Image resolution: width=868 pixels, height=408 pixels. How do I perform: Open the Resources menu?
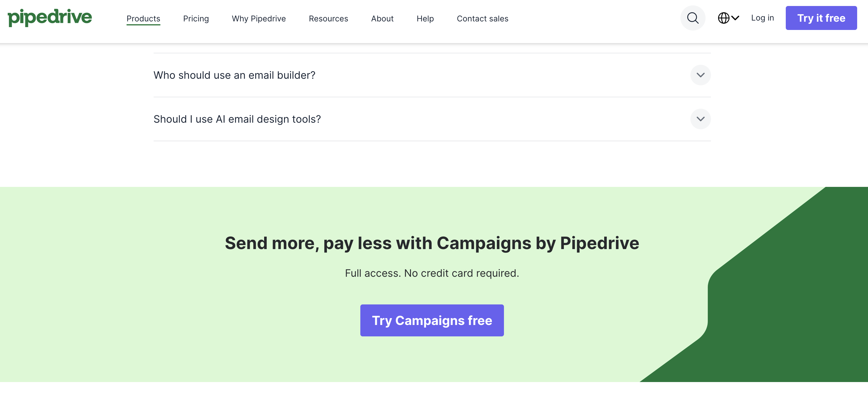pos(328,19)
